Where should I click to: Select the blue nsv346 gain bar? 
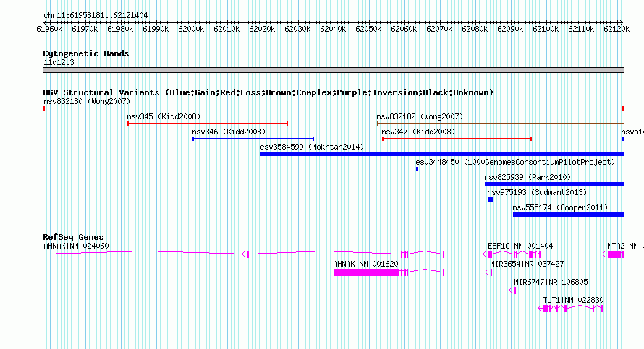click(253, 139)
